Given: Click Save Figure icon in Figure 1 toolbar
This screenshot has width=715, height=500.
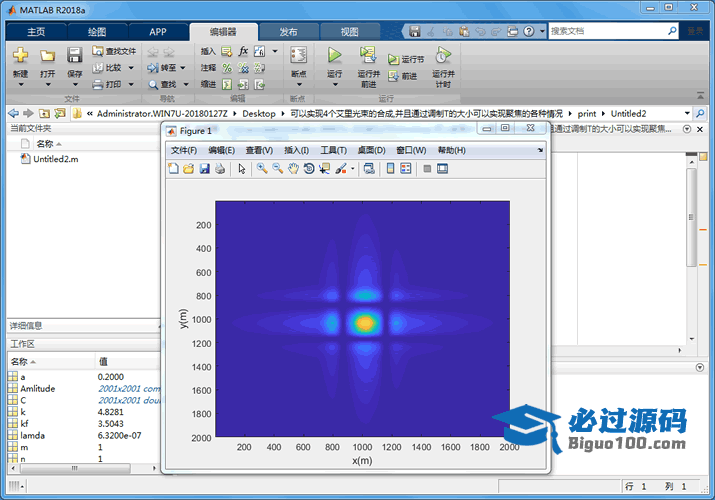Looking at the screenshot, I should click(204, 169).
